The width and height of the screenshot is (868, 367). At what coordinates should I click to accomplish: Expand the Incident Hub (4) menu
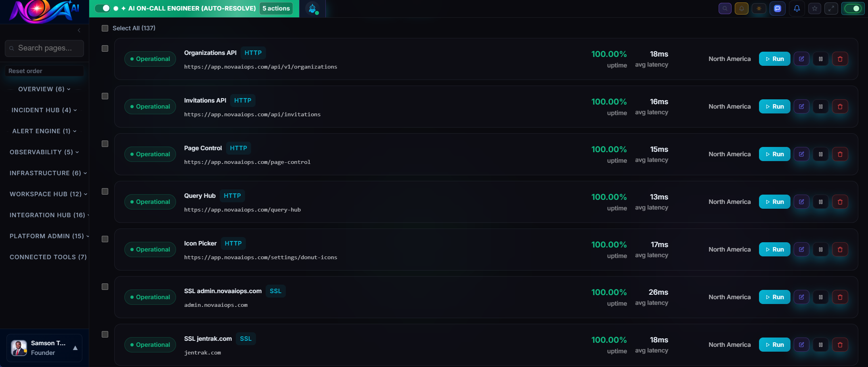point(44,110)
